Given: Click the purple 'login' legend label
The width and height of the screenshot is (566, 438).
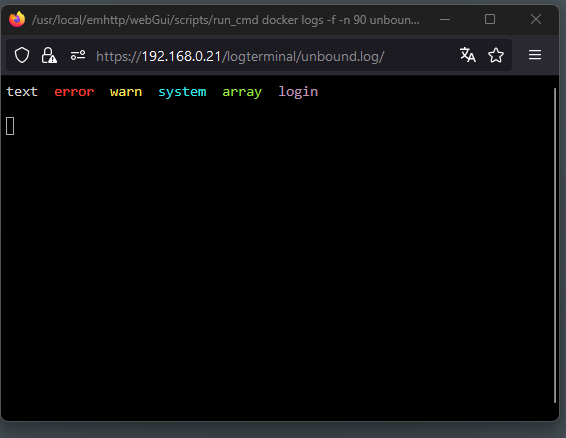Looking at the screenshot, I should pos(298,92).
